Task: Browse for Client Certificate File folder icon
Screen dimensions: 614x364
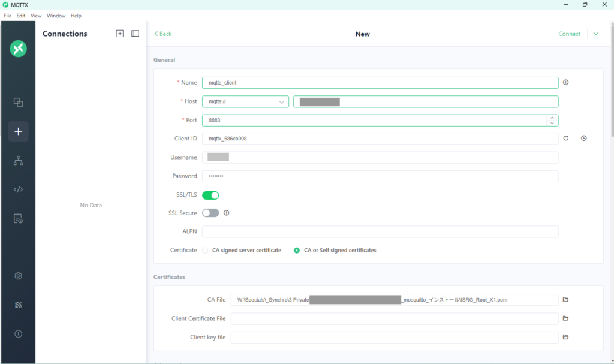Action: click(565, 318)
